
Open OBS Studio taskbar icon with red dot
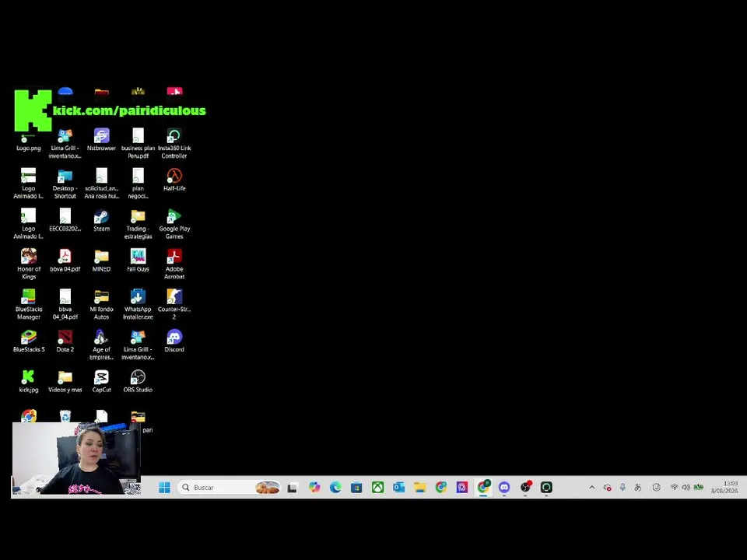(525, 487)
